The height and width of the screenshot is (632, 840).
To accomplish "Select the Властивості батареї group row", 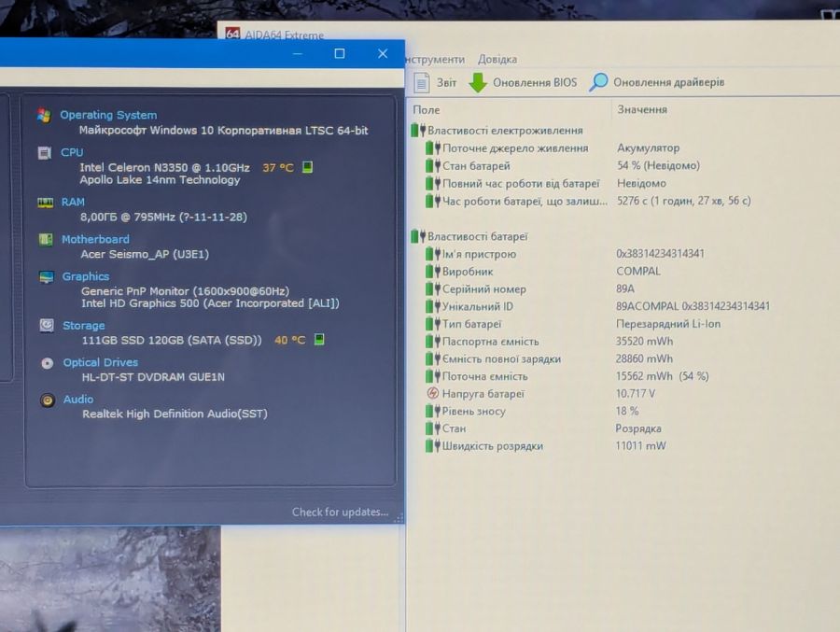I will (469, 236).
